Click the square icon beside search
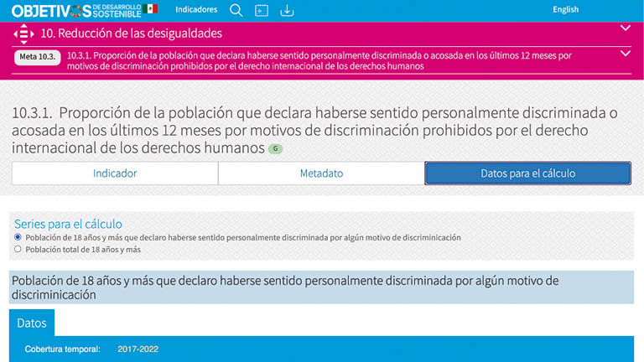 click(x=262, y=10)
